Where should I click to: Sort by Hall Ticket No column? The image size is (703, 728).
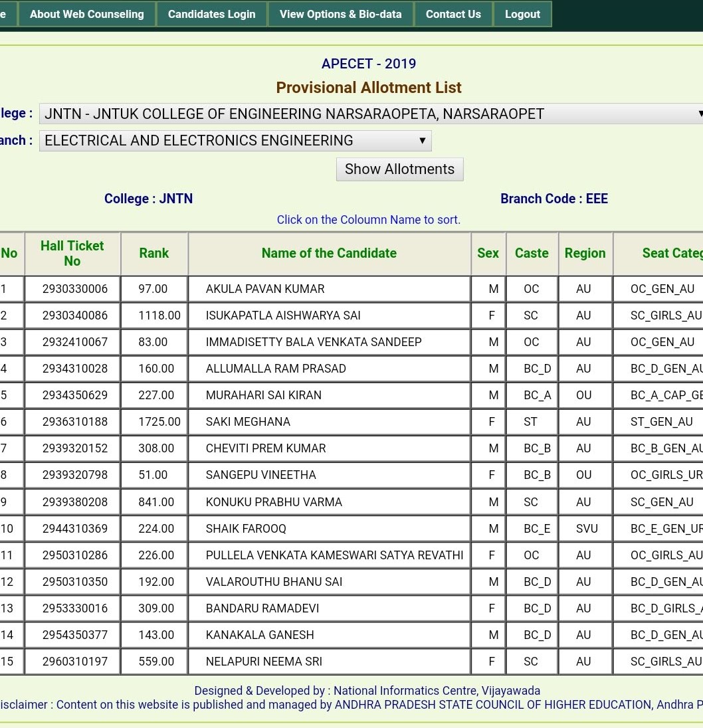72,254
